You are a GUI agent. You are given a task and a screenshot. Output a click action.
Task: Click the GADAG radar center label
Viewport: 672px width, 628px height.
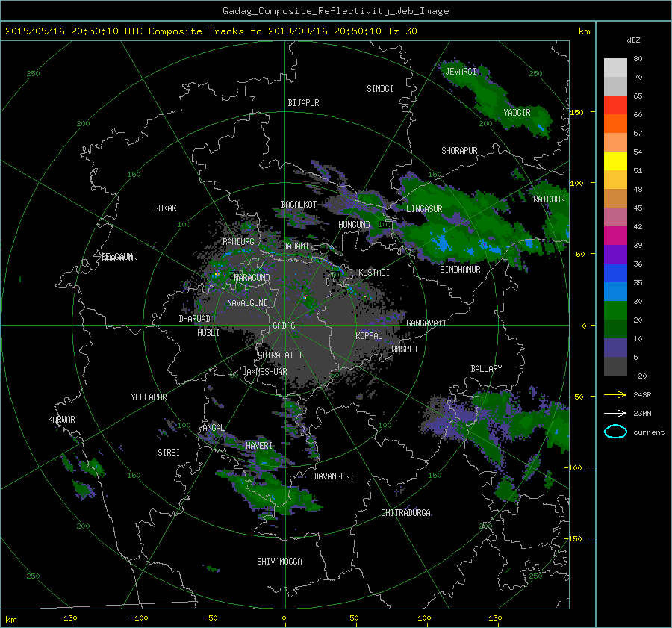[x=284, y=326]
